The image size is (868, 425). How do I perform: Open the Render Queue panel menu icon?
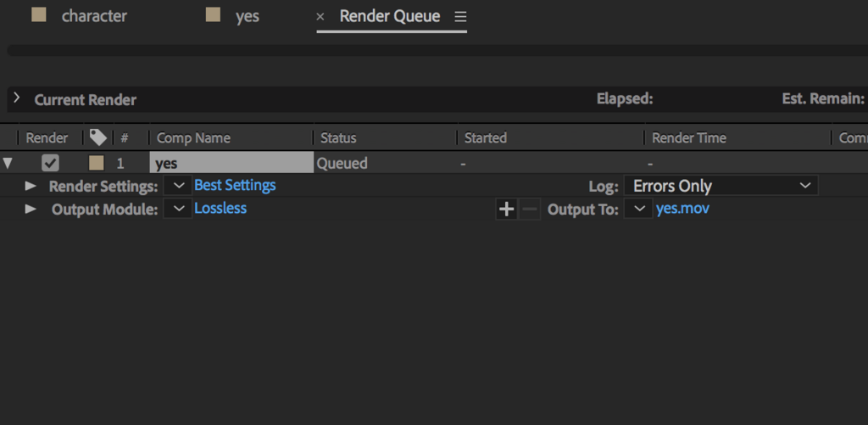coord(460,17)
